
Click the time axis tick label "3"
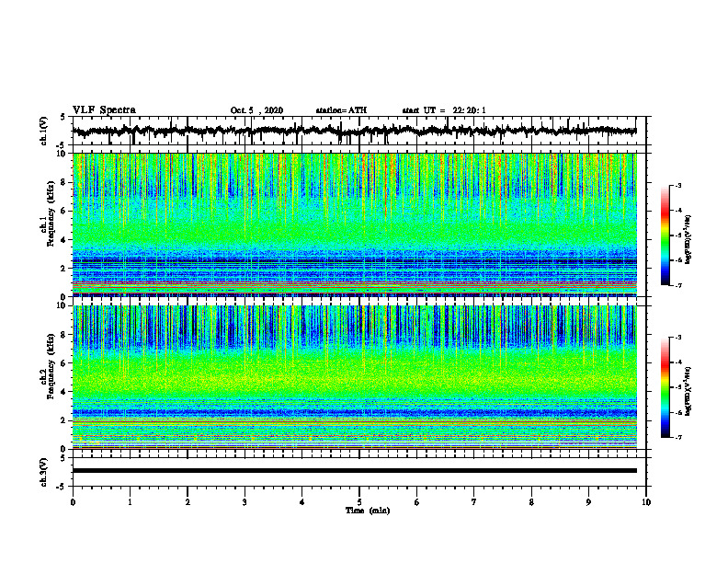pos(245,502)
